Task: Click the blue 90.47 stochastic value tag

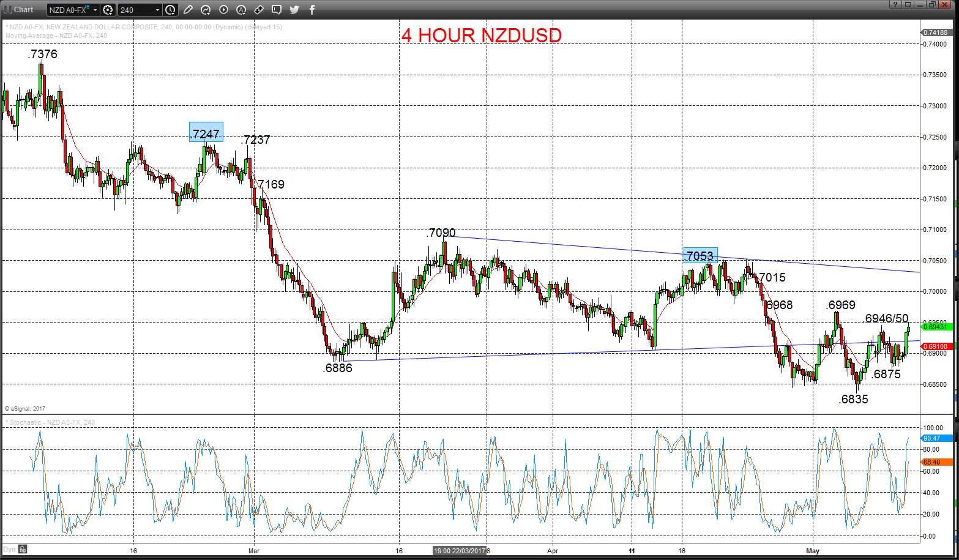Action: (936, 438)
